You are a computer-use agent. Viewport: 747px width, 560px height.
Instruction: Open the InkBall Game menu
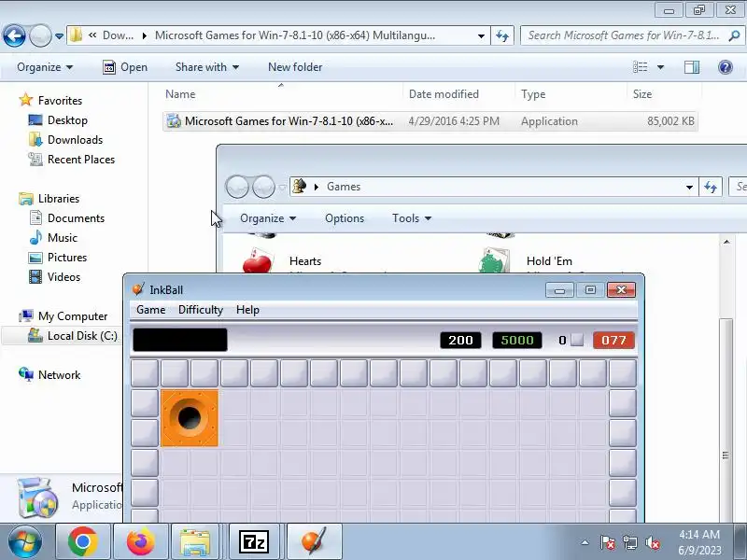150,310
